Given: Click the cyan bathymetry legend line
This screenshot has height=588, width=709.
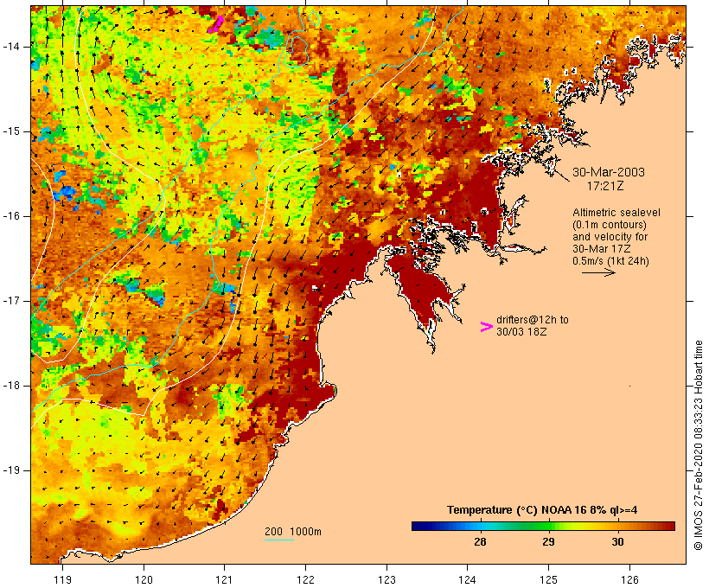Looking at the screenshot, I should 279,540.
